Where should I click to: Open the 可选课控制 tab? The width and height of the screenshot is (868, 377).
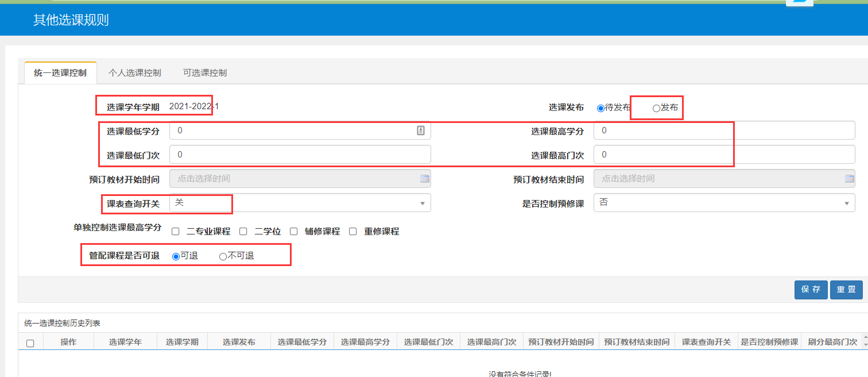(204, 73)
